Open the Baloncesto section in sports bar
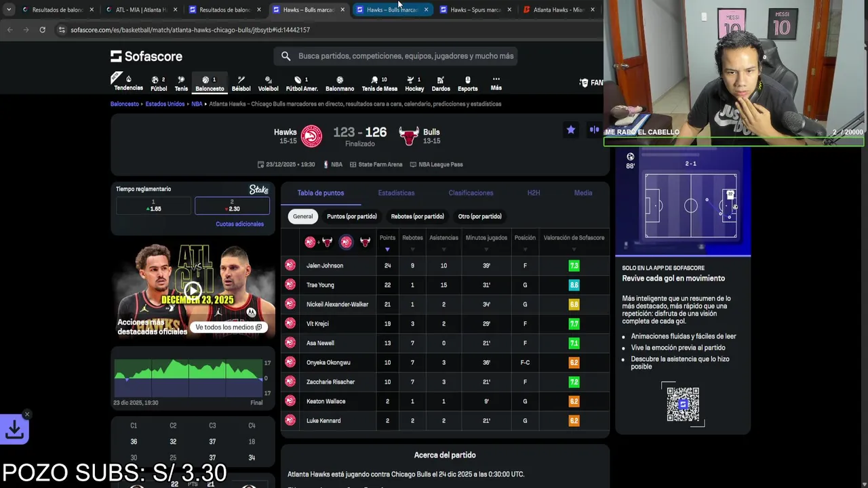 coord(210,83)
